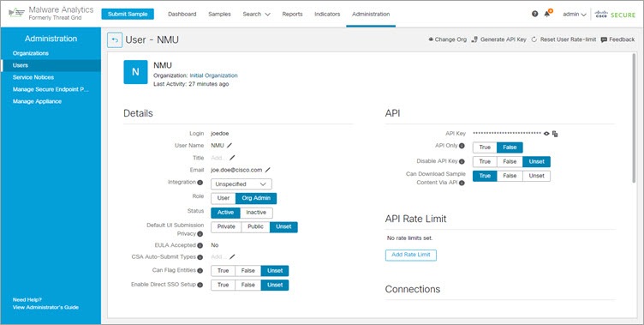
Task: Copy the API key using the copy icon
Action: point(555,134)
